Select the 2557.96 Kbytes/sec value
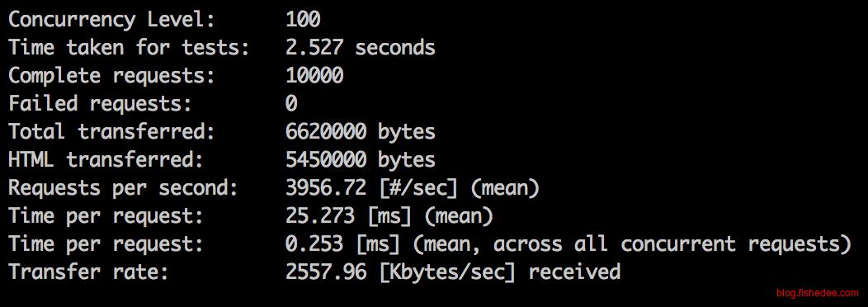 pos(401,272)
